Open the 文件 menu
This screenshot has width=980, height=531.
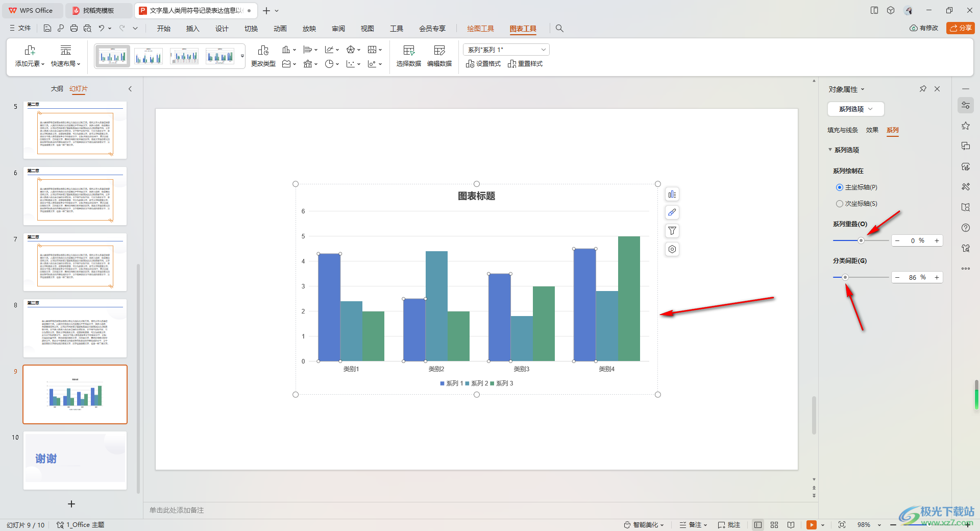20,29
